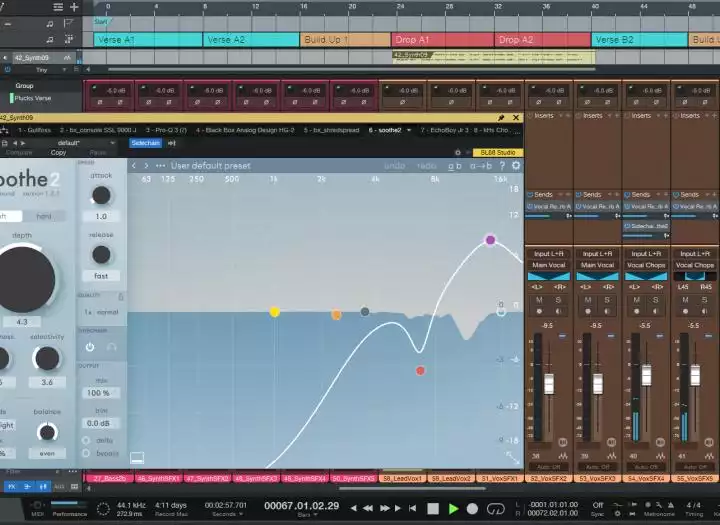Toggle the Sidechain button in plugin header
This screenshot has height=525, width=720.
click(145, 143)
